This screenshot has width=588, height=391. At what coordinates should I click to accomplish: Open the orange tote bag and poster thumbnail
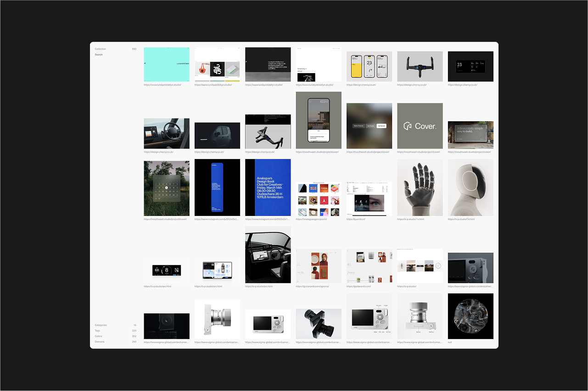217,64
